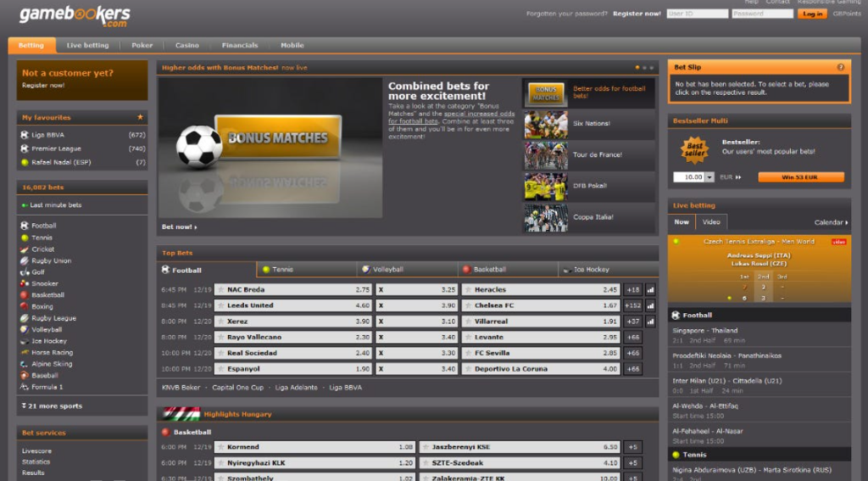
Task: Click the Best seller badge
Action: pyautogui.click(x=694, y=150)
